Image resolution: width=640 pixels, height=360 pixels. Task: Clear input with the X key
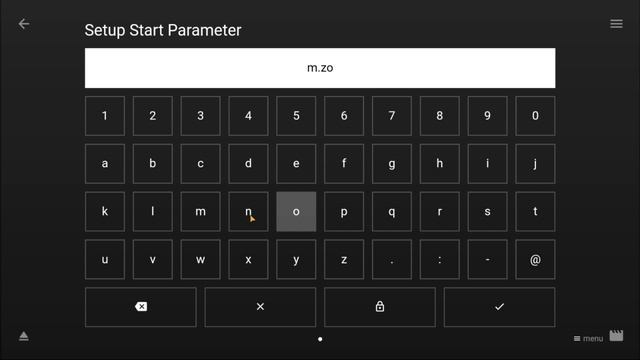point(260,307)
